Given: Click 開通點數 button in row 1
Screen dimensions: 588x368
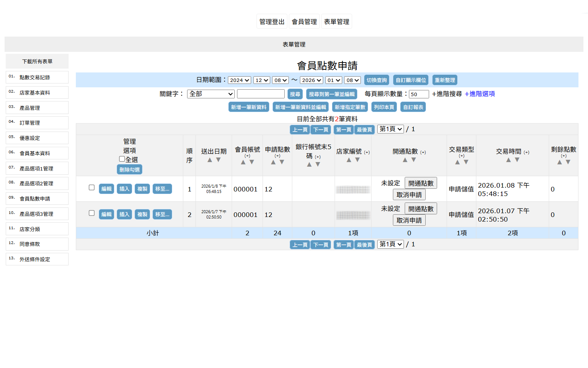Looking at the screenshot, I should click(x=421, y=183).
